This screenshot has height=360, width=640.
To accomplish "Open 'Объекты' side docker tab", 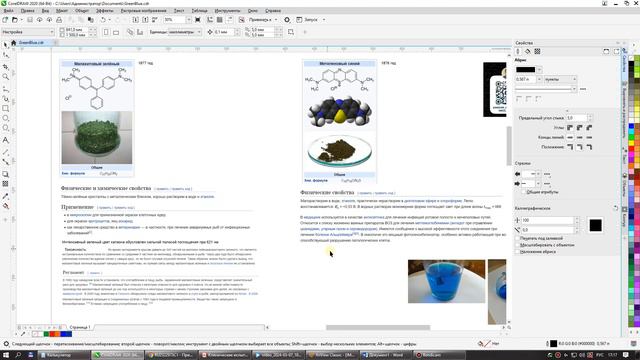I will click(624, 185).
